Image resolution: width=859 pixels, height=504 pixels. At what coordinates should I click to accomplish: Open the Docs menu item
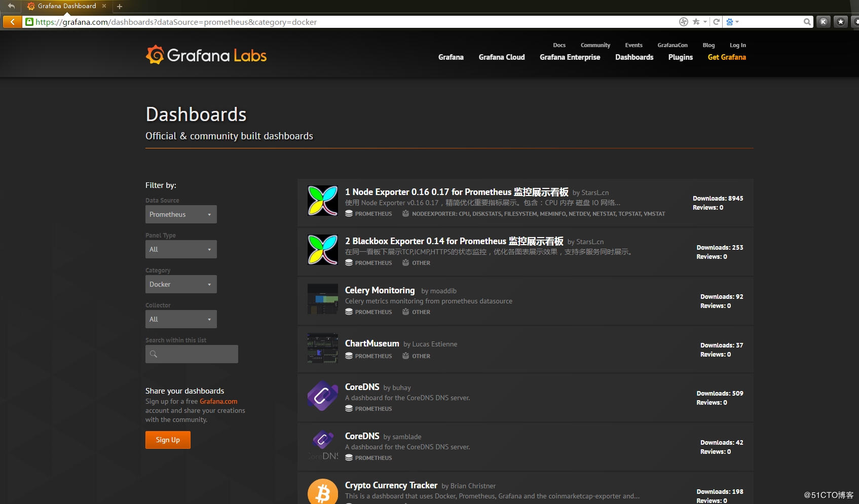click(x=559, y=45)
